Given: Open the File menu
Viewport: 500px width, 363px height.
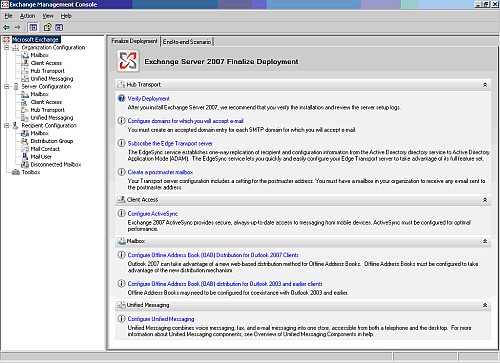Looking at the screenshot, I should 8,16.
